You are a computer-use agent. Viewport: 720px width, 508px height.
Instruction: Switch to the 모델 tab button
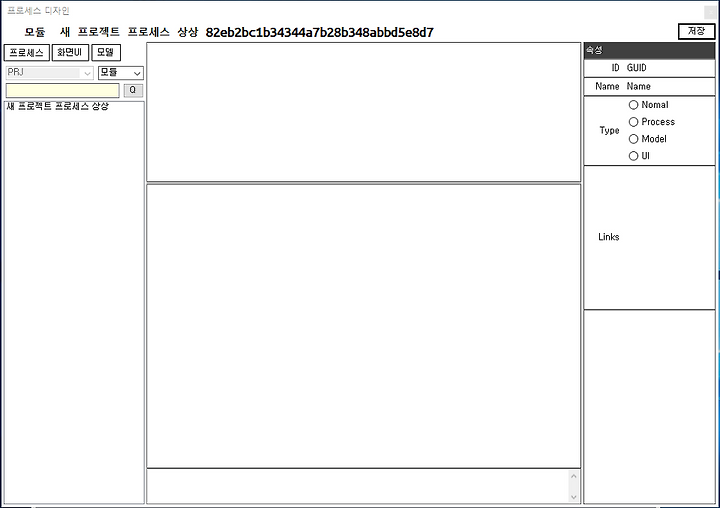(x=106, y=52)
